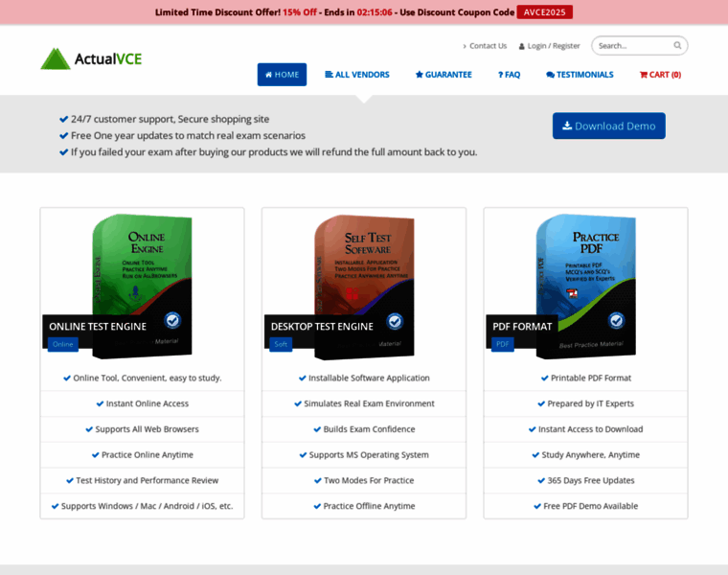
Task: Click 'Instant Online Access' row
Action: [142, 403]
